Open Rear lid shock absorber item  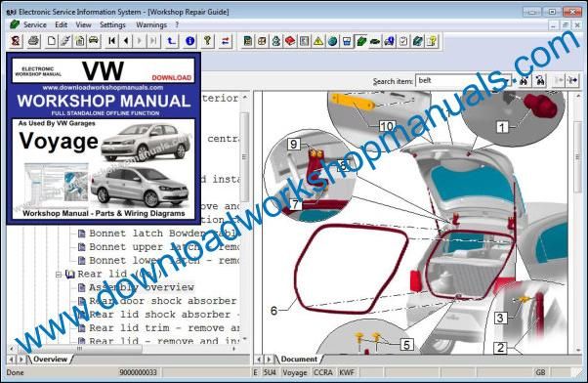(158, 315)
